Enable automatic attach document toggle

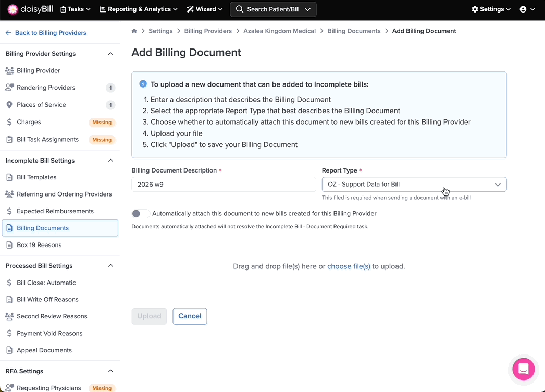click(140, 214)
